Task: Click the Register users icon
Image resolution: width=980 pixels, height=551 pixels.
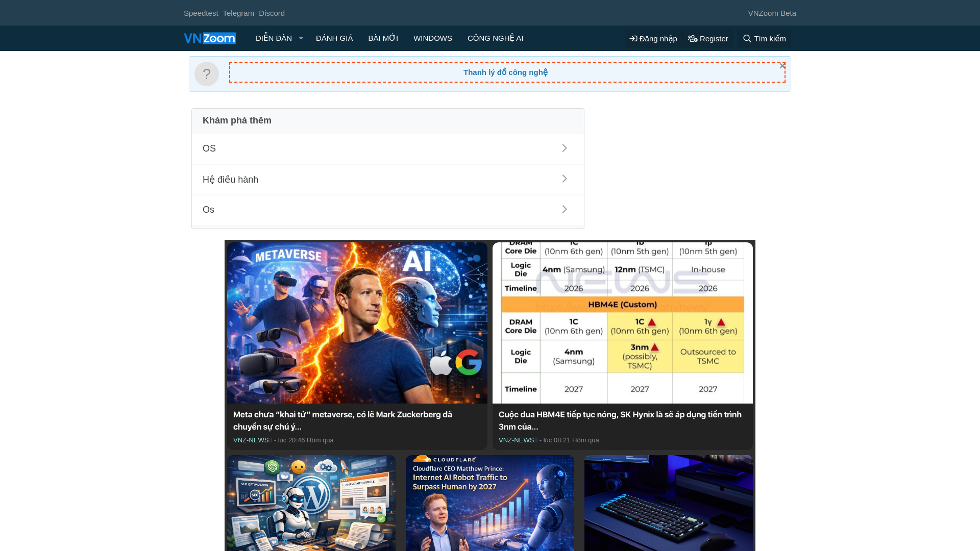Action: [693, 39]
